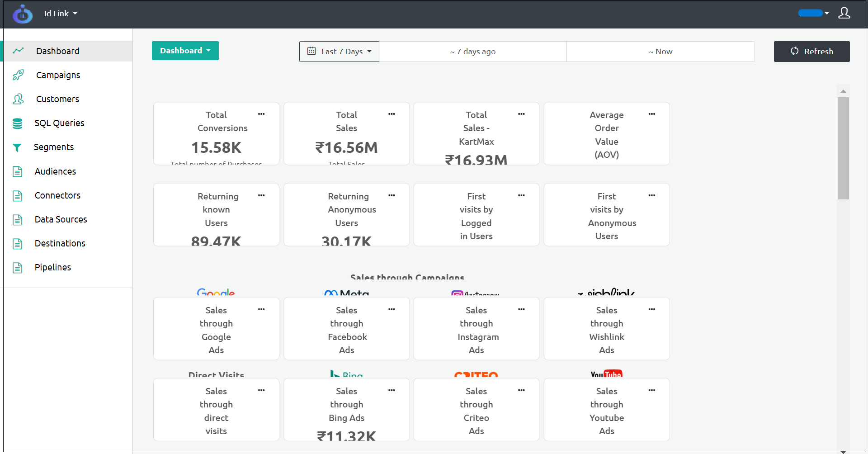Open options menu on Total Conversions card
The width and height of the screenshot is (868, 454).
pyautogui.click(x=261, y=114)
